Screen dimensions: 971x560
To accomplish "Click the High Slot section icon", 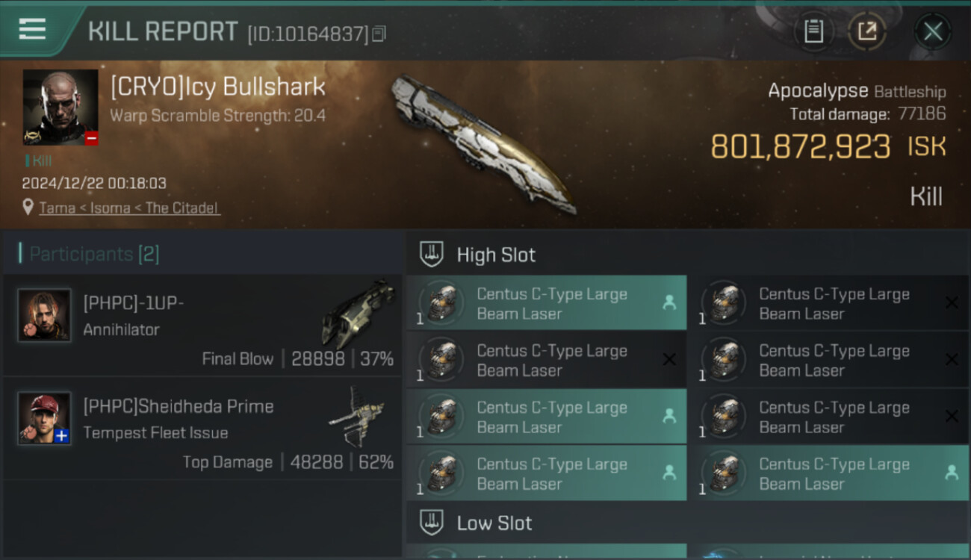I will click(x=431, y=254).
